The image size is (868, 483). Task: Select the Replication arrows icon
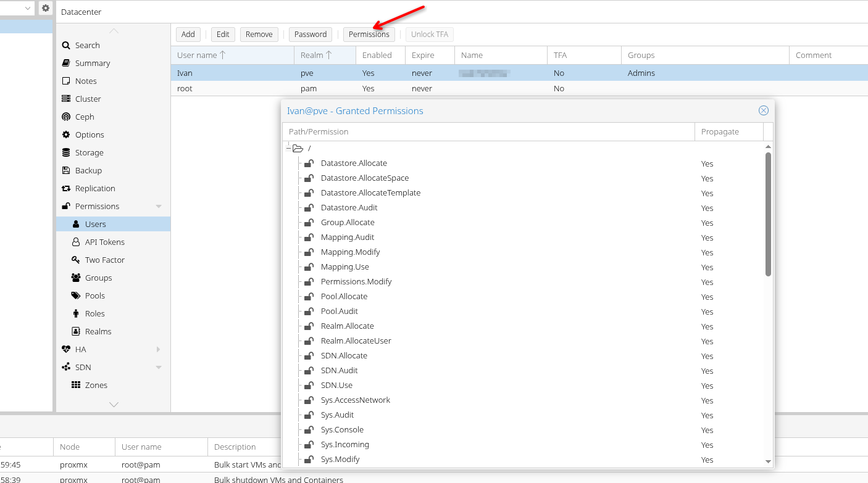66,188
